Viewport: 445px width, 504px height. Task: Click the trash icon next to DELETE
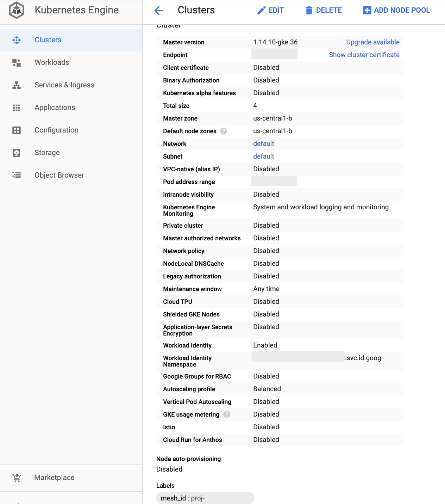point(309,10)
